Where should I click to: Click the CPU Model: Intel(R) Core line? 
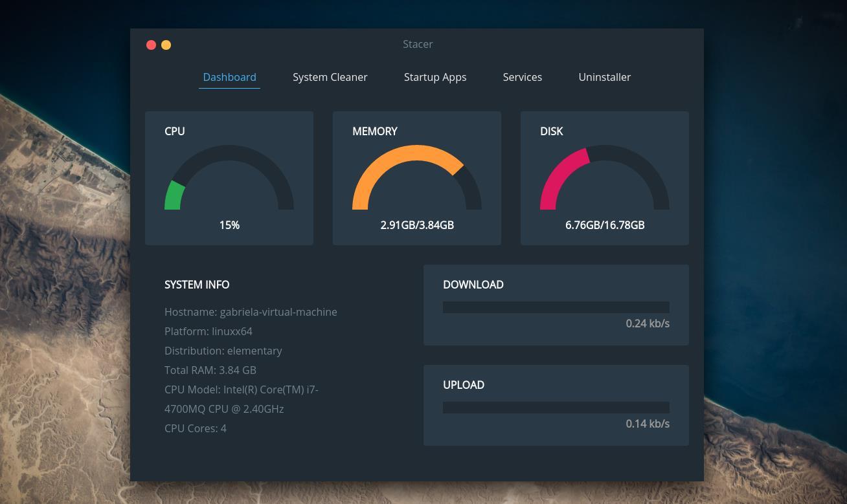pos(242,399)
